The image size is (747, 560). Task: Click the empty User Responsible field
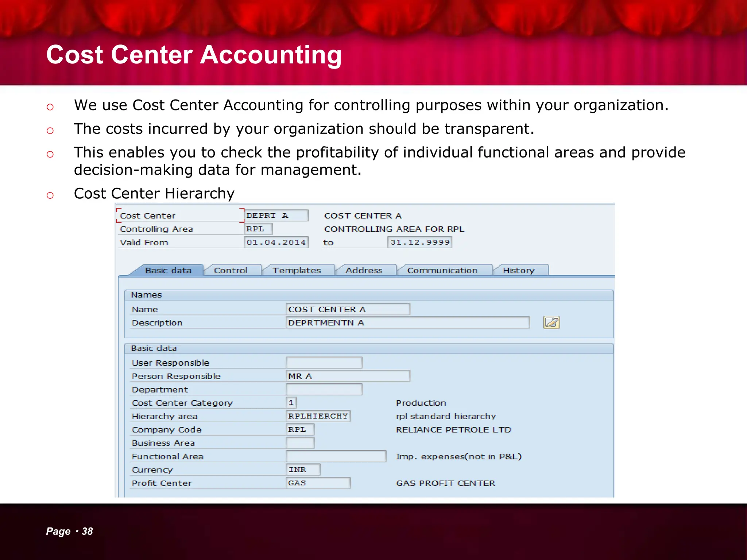pos(324,363)
